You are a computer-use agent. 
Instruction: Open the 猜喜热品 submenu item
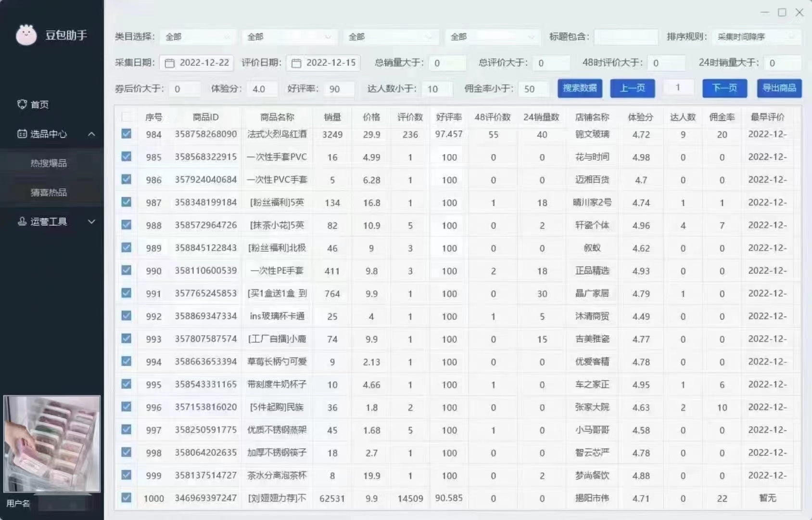coord(49,193)
